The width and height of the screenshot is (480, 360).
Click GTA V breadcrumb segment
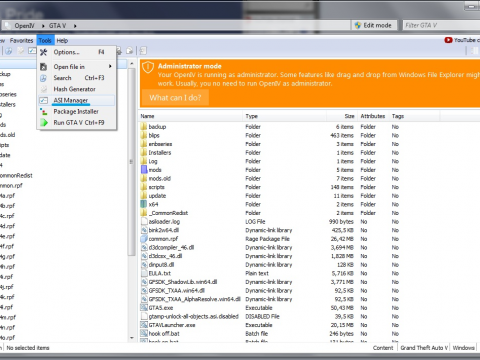coord(57,26)
